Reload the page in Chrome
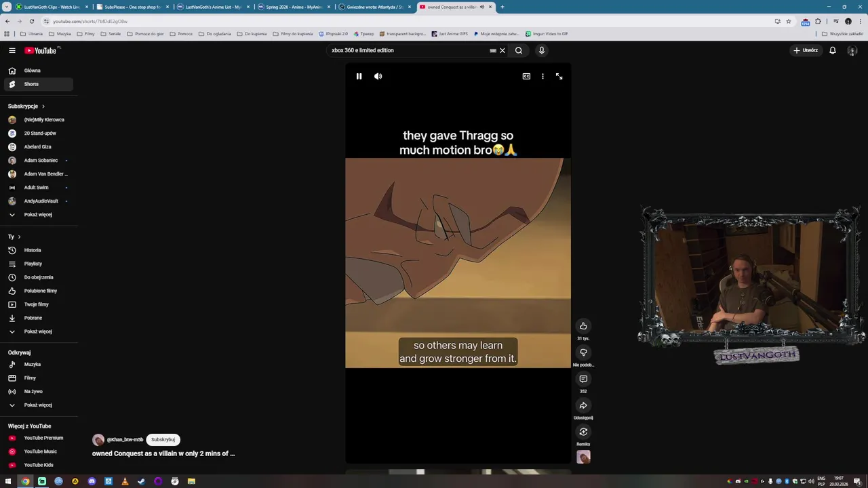The image size is (868, 488). point(31,21)
